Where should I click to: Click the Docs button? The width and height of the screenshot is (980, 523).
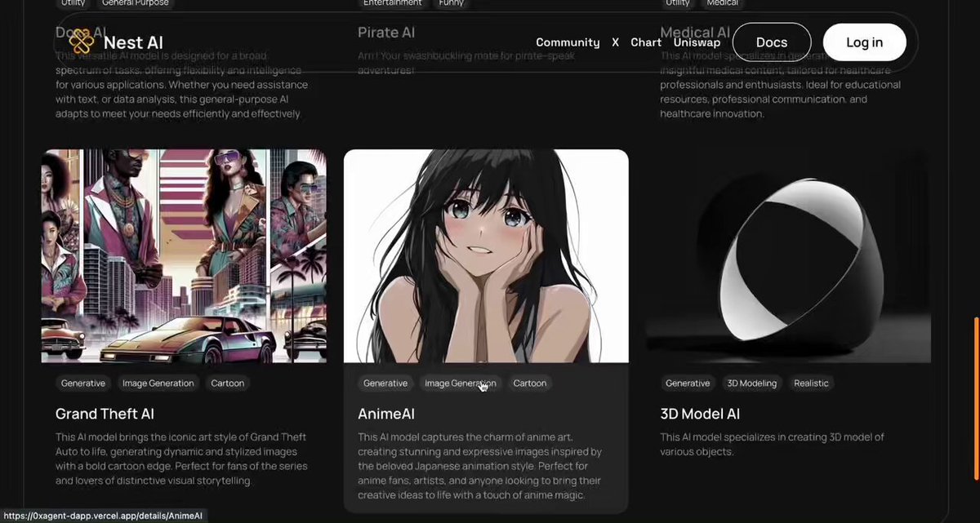coord(772,42)
